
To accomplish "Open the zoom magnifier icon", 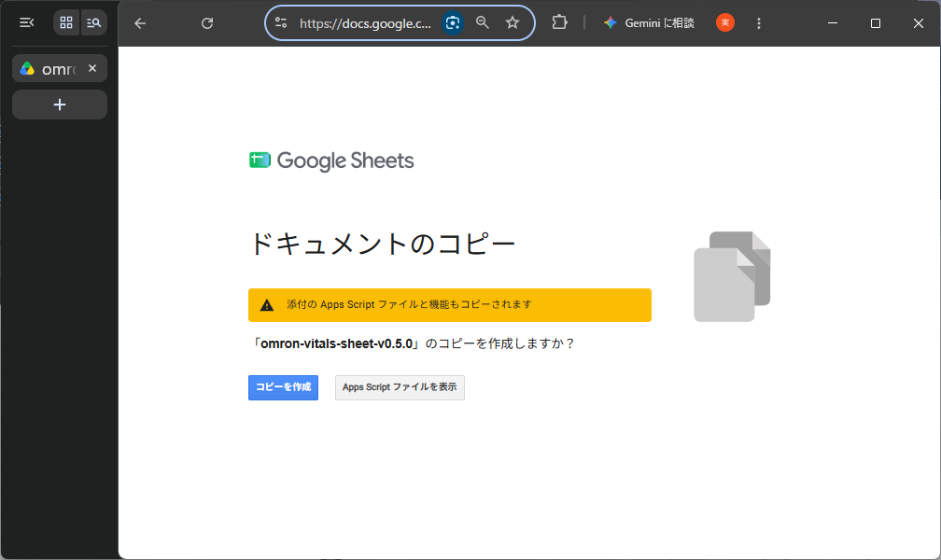I will tap(482, 22).
